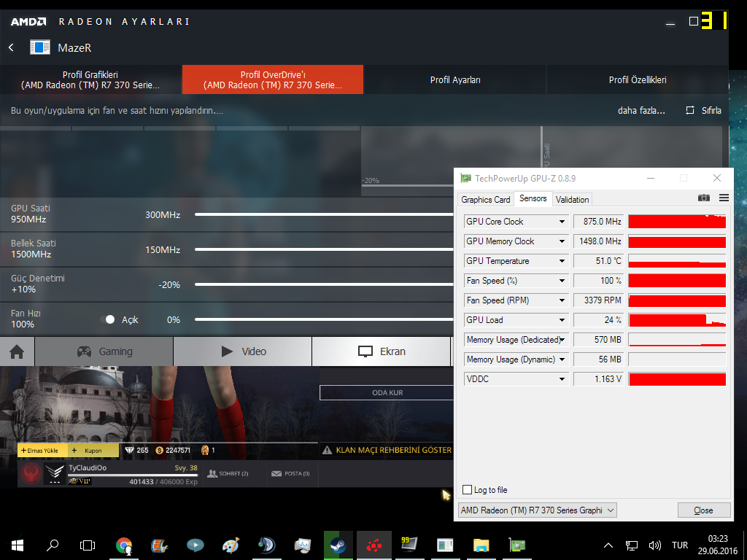
Task: Open the Profil Ayarları tab
Action: point(455,79)
